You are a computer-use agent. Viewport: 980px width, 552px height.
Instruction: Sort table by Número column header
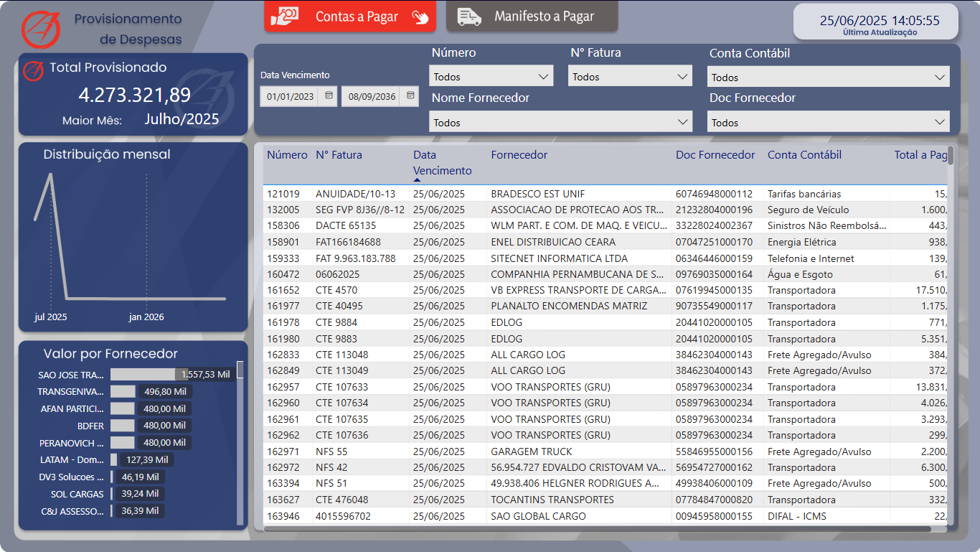click(287, 155)
